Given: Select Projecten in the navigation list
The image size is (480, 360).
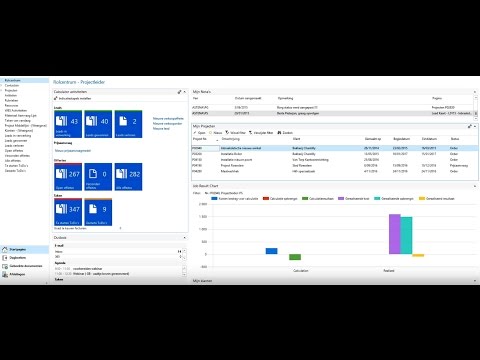Looking at the screenshot, I should tap(11, 90).
